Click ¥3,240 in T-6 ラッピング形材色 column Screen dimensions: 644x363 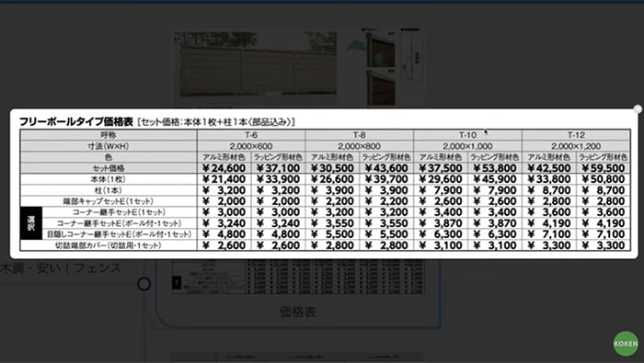coord(278,223)
